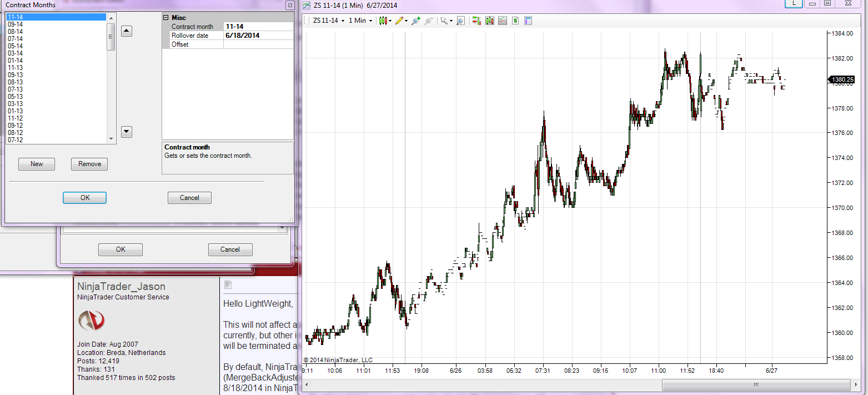Click the Rollover date property label
868x395 pixels.
point(190,36)
